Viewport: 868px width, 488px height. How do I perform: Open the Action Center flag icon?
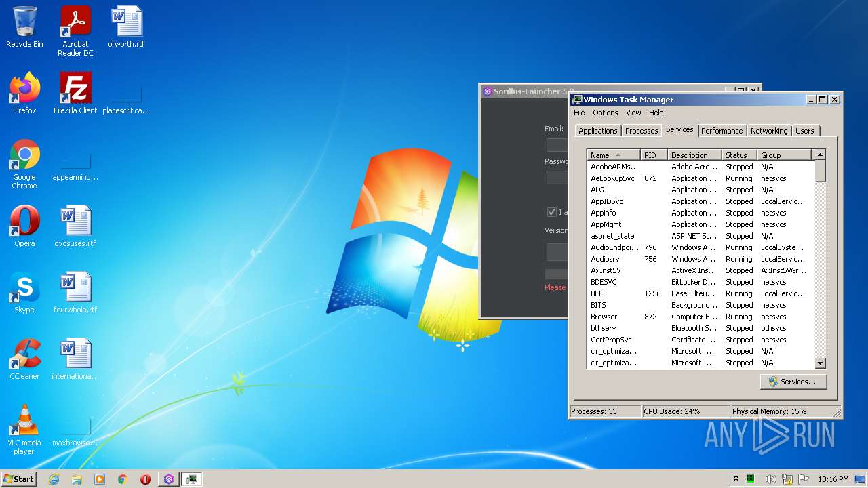point(804,479)
